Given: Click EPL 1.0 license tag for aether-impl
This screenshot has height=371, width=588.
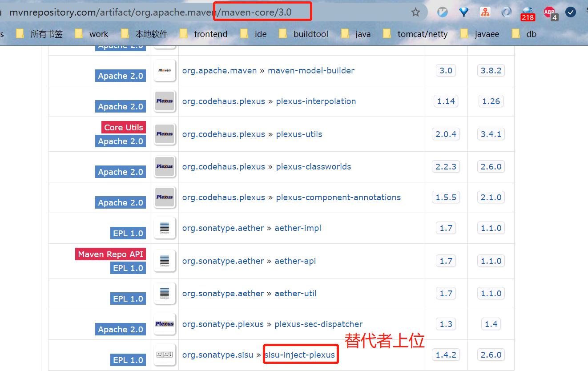Looking at the screenshot, I should pos(128,233).
